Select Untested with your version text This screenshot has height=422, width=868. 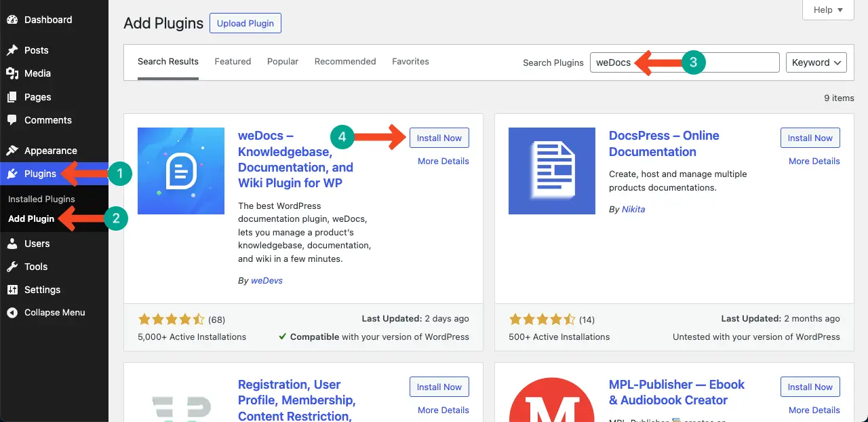tap(756, 337)
